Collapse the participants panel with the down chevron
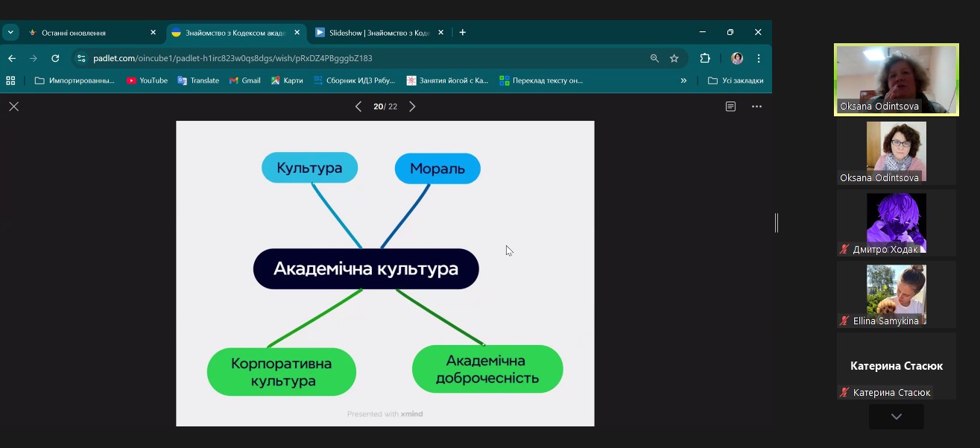The width and height of the screenshot is (980, 448). point(896,417)
